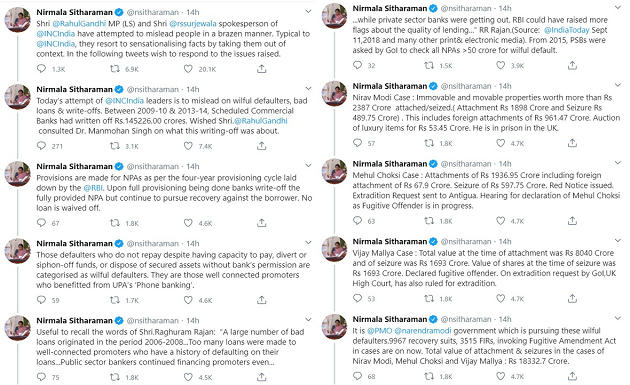Open the @RBI mention link
This screenshot has height=385, width=630.
(x=93, y=188)
